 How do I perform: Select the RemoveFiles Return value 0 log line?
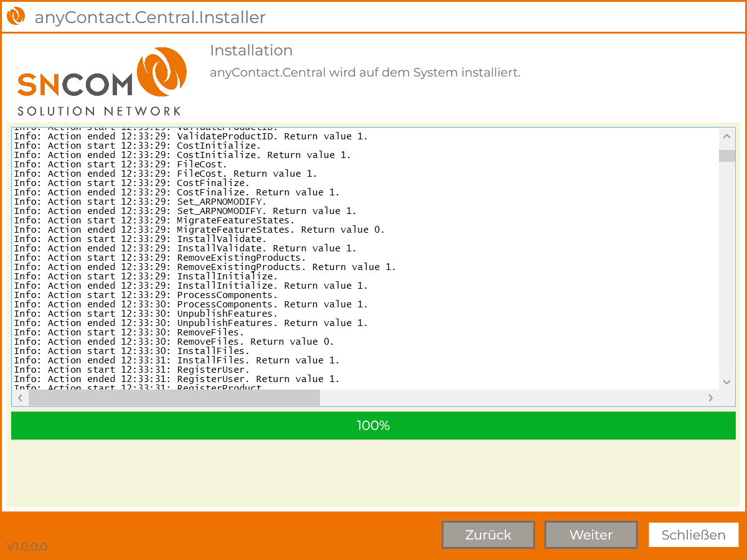point(174,342)
